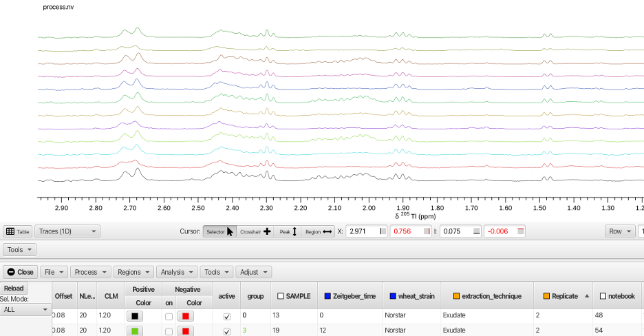Screen dimensions: 644x336
Task: Click the orange extraction_technique column marker
Action: [x=456, y=296]
